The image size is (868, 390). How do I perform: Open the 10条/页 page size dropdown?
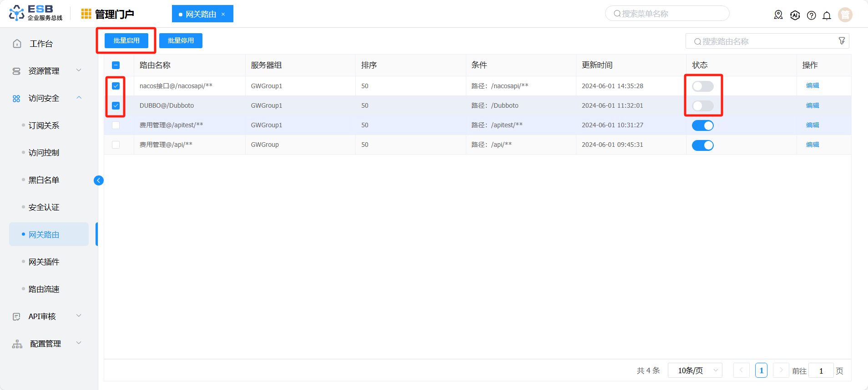(695, 370)
